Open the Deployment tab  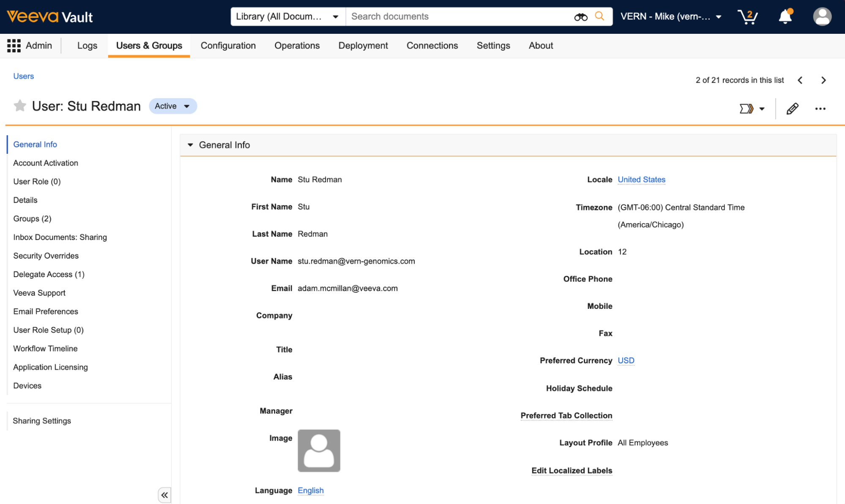(363, 46)
